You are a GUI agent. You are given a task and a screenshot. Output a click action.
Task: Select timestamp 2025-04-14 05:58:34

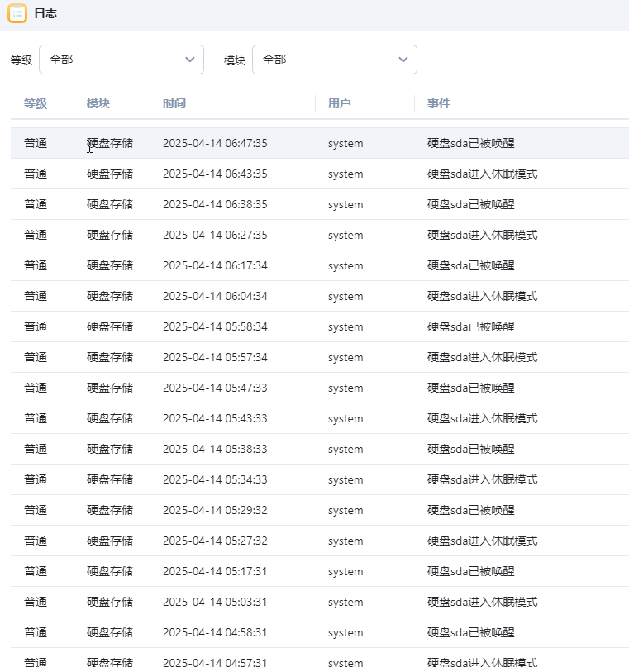pyautogui.click(x=215, y=326)
